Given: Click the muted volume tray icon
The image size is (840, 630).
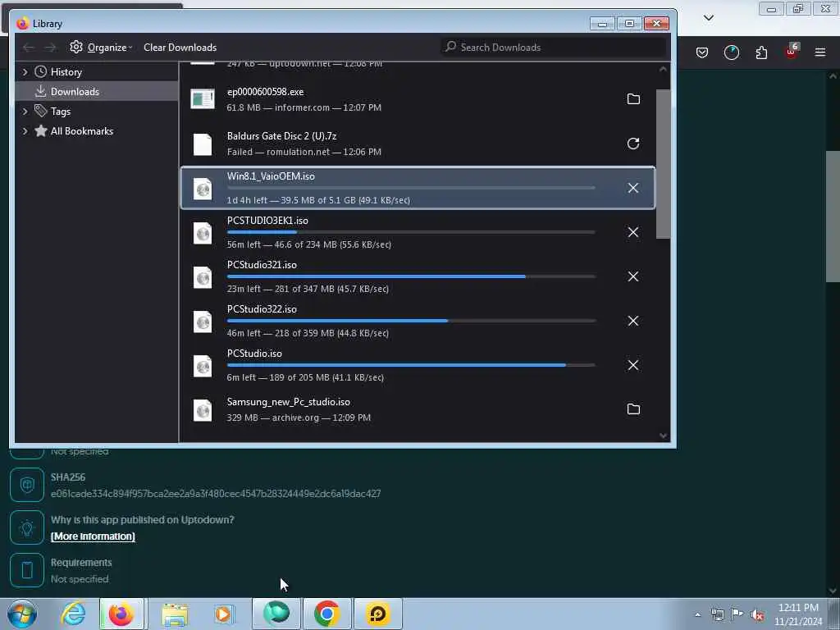Looking at the screenshot, I should pos(757,614).
